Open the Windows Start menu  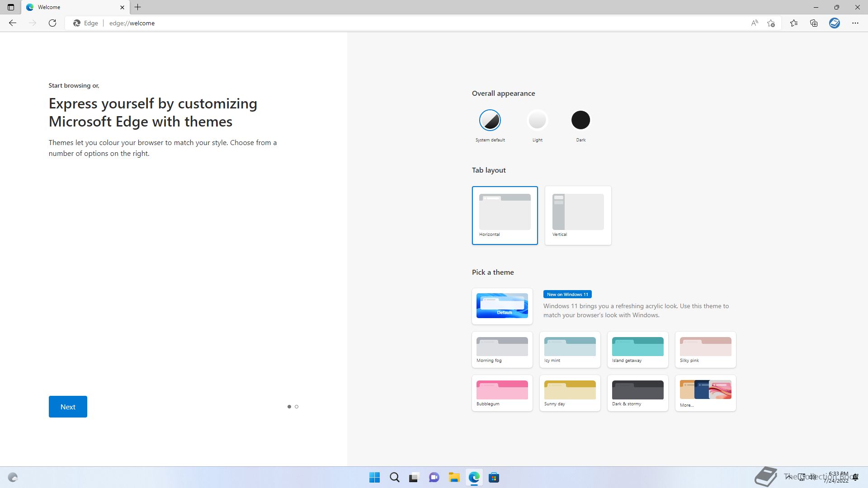(374, 478)
